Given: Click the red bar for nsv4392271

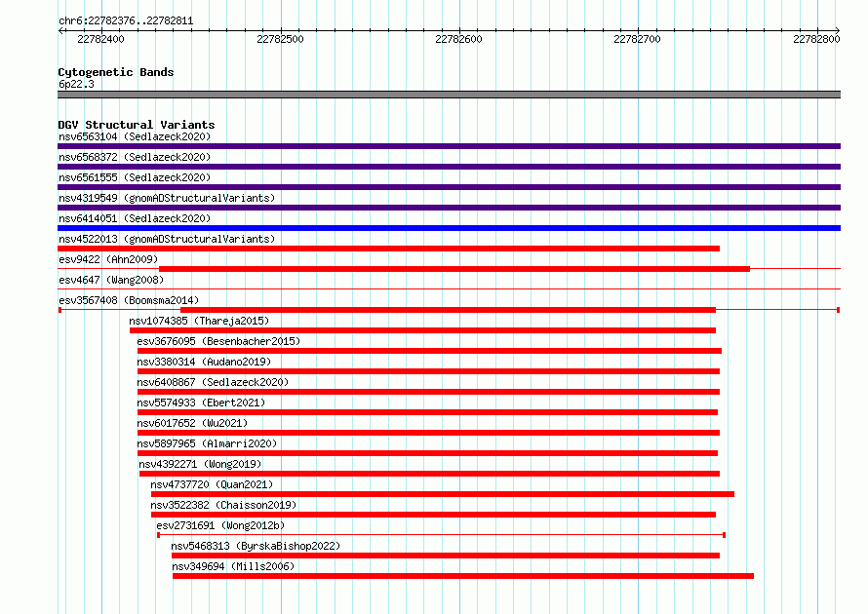Looking at the screenshot, I should (x=429, y=474).
